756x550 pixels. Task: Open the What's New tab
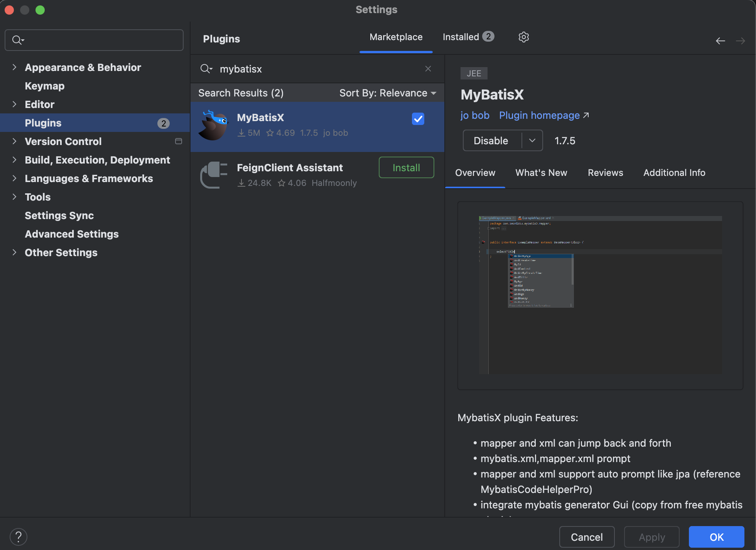point(541,173)
